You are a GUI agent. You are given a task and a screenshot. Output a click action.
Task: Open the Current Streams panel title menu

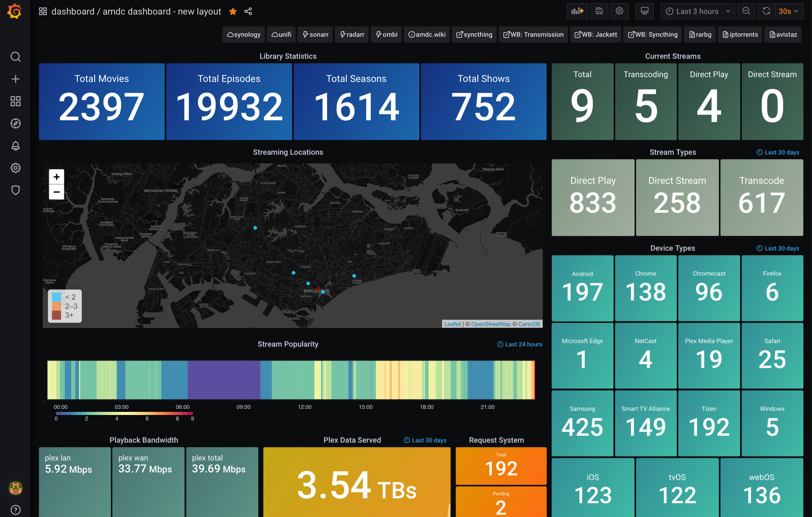coord(673,56)
